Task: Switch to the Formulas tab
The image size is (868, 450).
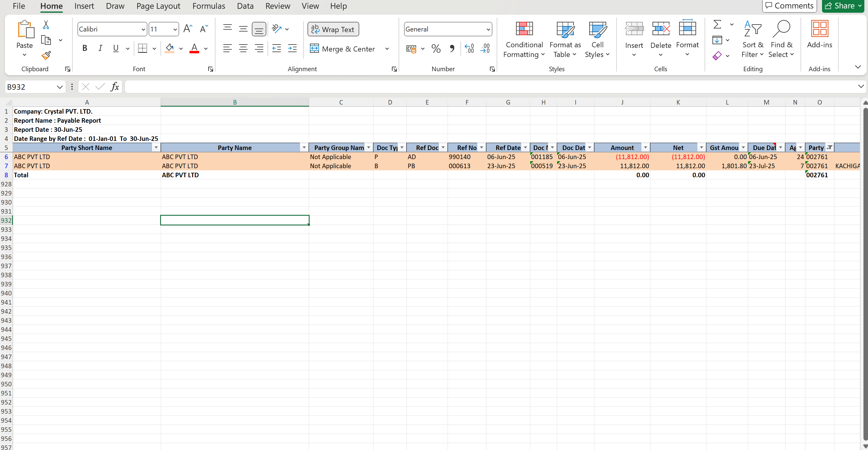Action: point(209,6)
